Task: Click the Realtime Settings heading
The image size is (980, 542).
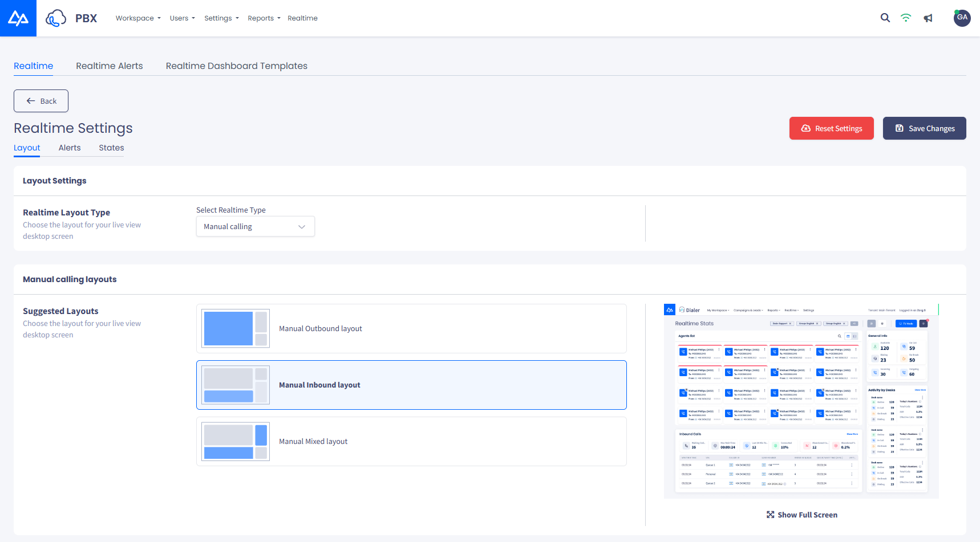Action: click(73, 128)
